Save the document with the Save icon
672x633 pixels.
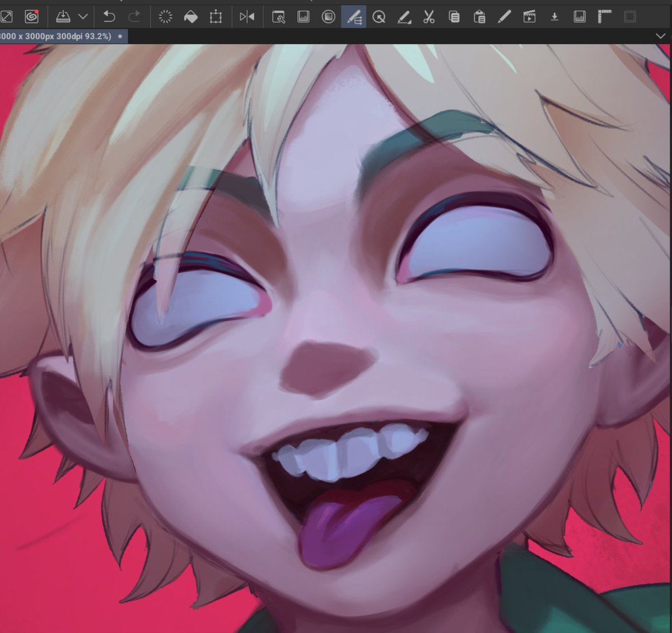click(63, 17)
